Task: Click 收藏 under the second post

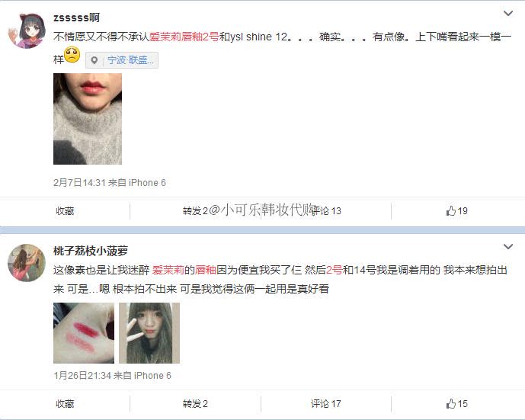Action: (65, 404)
